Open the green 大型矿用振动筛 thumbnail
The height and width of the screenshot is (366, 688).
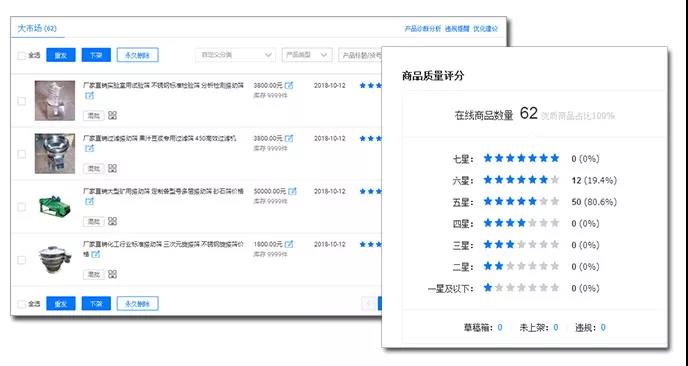tap(55, 206)
